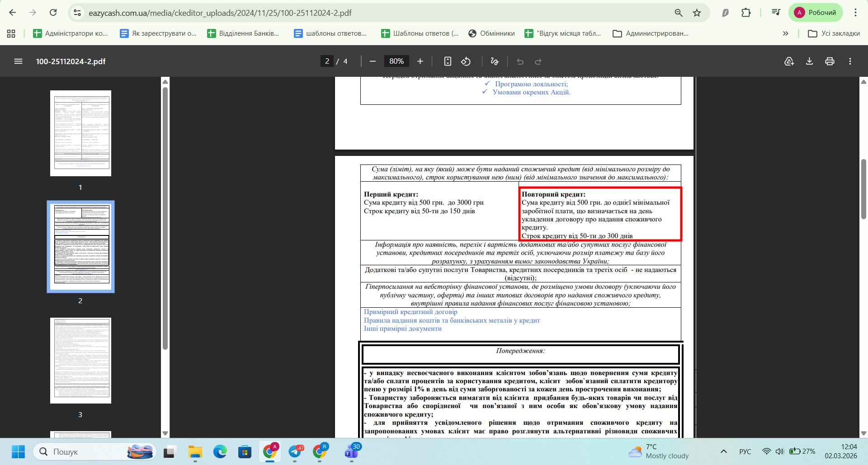Go back to the previous page

coord(13,13)
